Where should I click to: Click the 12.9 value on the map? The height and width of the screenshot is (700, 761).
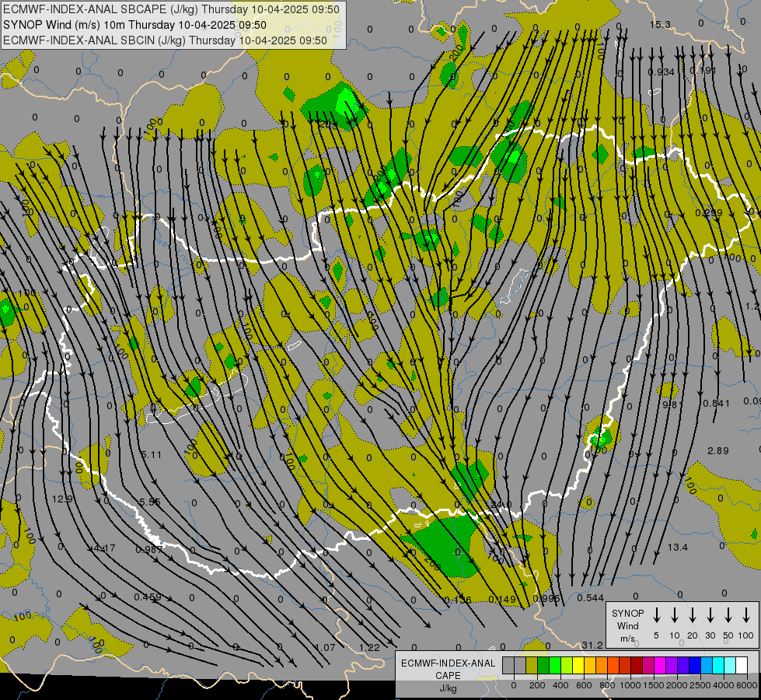pyautogui.click(x=63, y=499)
